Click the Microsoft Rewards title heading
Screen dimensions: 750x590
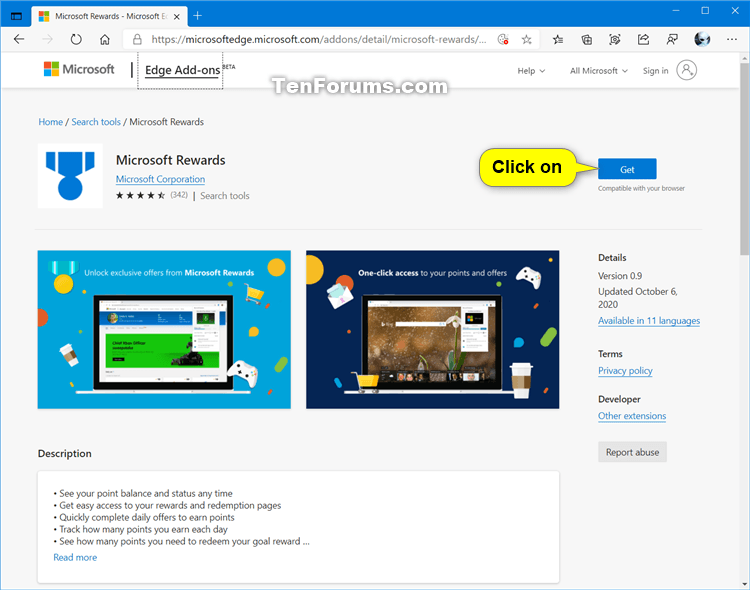[170, 160]
